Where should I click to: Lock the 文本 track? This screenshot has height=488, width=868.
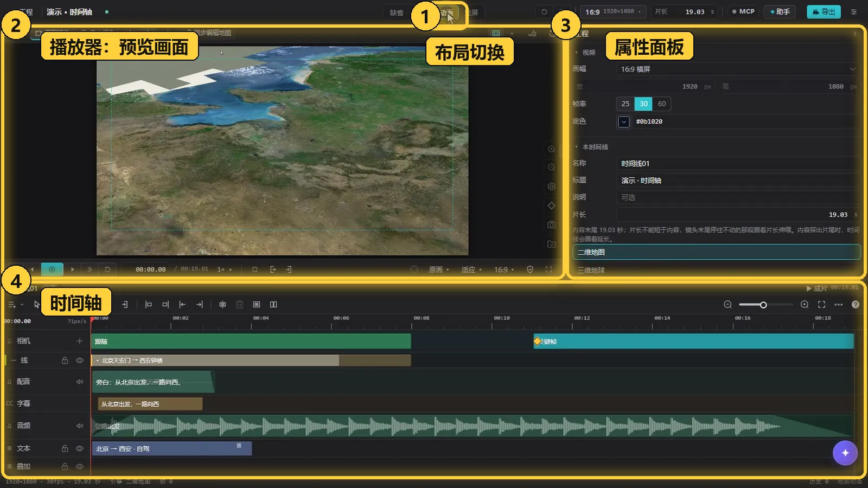65,448
